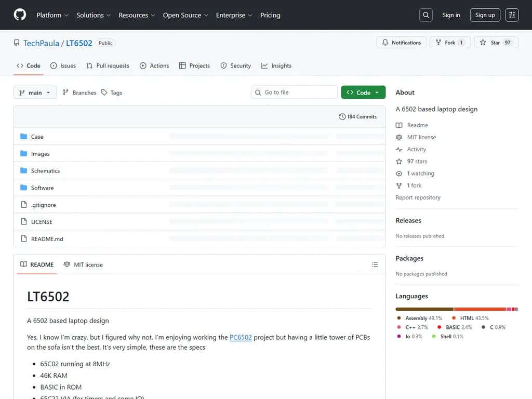Viewport: 532px width, 399px height.
Task: Open the Insights tab
Action: (x=276, y=66)
